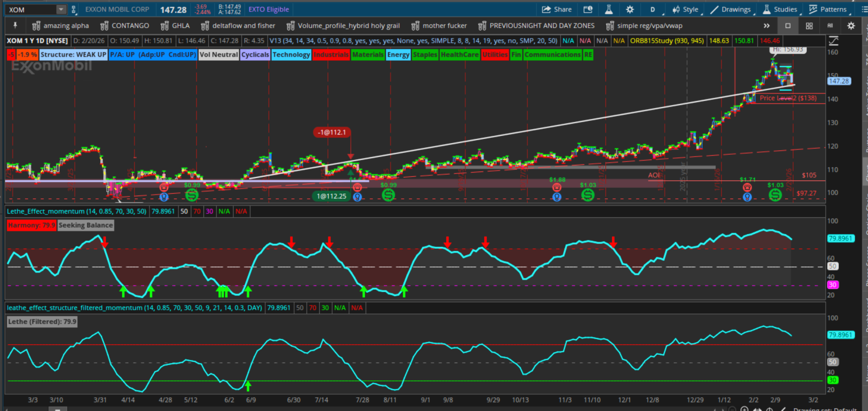The height and width of the screenshot is (411, 868).
Task: Open the Edit Studies flask icon
Action: [x=609, y=9]
